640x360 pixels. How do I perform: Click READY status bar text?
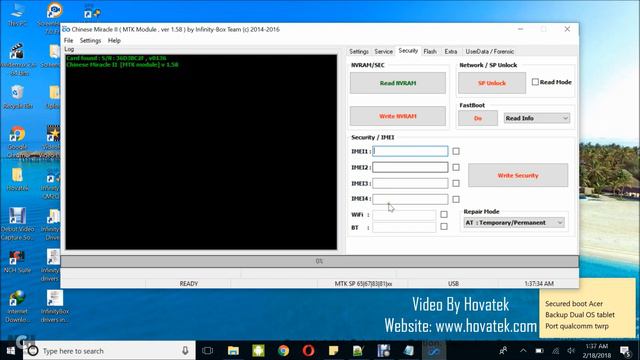189,284
